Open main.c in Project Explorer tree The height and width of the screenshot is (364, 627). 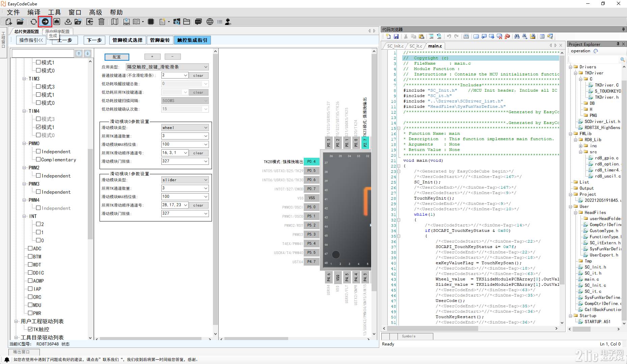click(591, 279)
